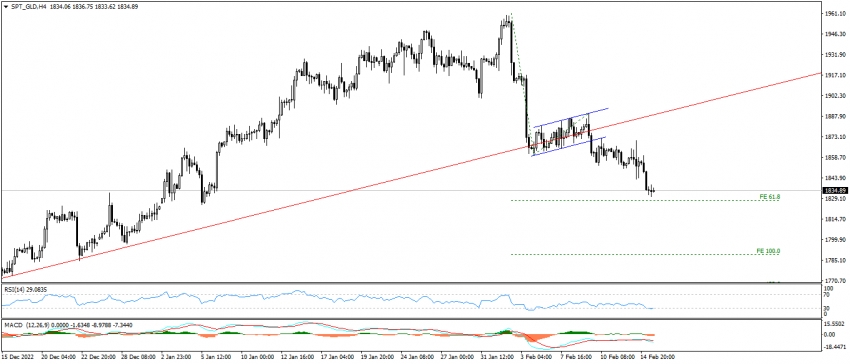Image resolution: width=850 pixels, height=364 pixels.
Task: Click the RSI scale value 70
Action: 827,296
